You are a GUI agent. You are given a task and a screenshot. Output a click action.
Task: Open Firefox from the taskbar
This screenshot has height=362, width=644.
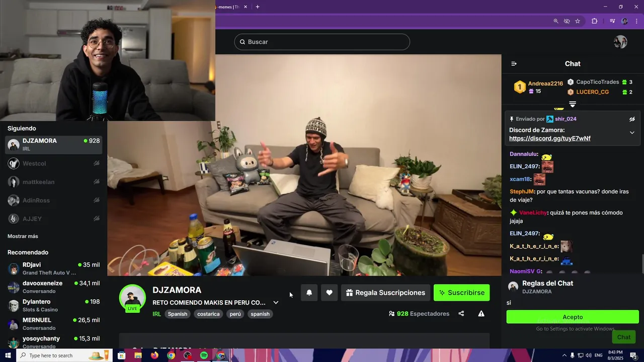coord(154,355)
